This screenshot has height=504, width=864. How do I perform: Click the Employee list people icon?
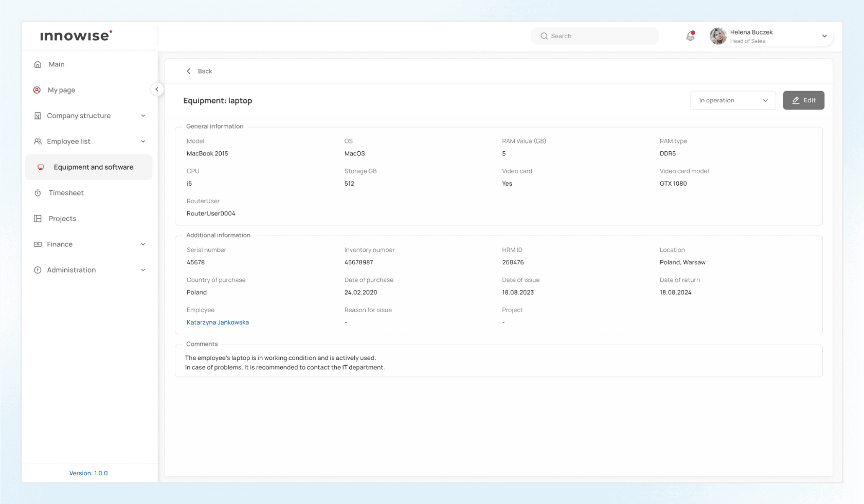[x=38, y=141]
